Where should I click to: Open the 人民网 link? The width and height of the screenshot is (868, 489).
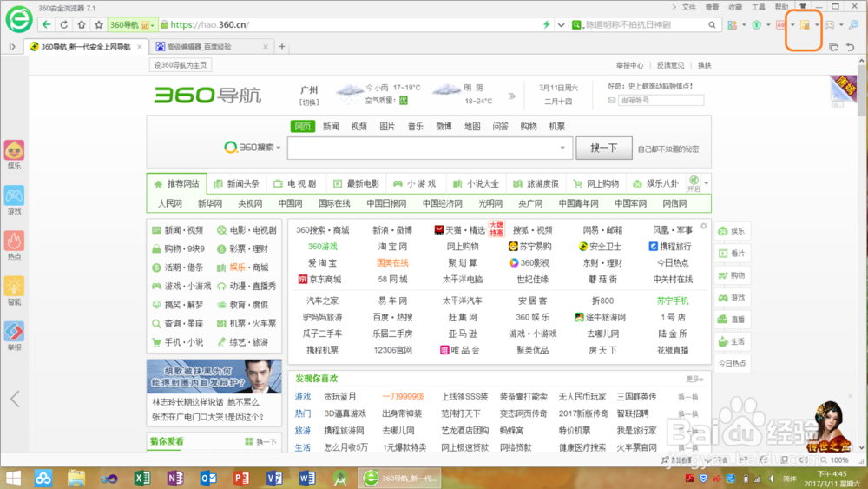click(170, 203)
